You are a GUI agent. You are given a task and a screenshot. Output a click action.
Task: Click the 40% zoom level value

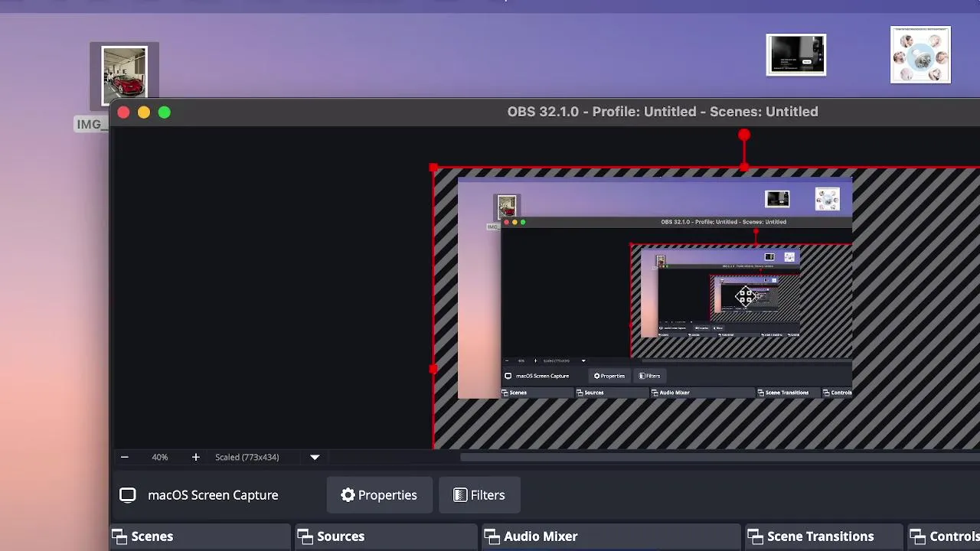[159, 457]
